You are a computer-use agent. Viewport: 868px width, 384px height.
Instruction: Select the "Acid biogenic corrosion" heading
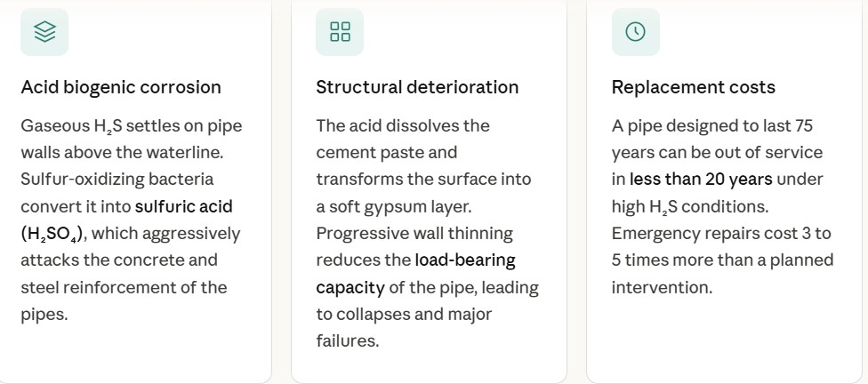[x=121, y=87]
